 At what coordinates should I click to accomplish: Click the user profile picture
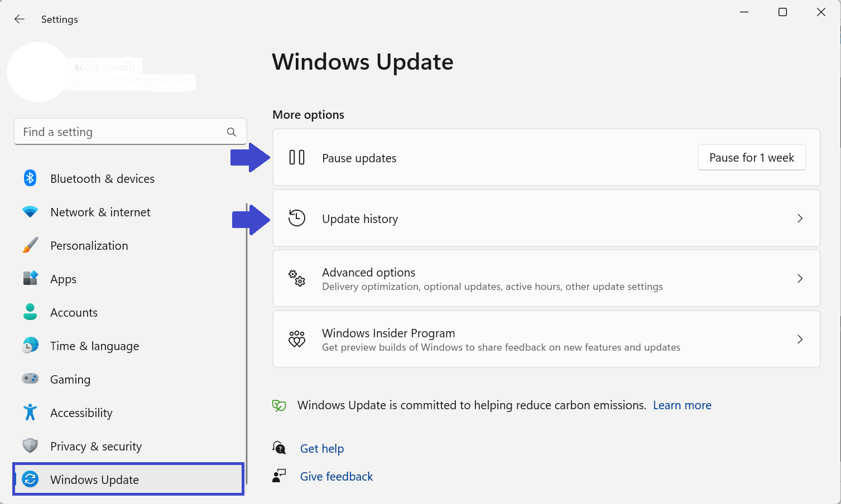[38, 72]
